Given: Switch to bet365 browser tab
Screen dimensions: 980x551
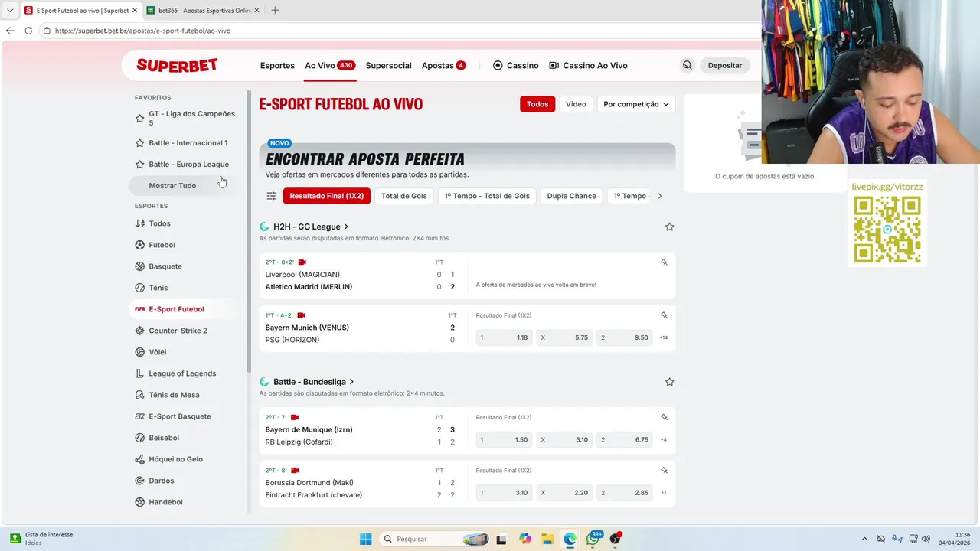Looking at the screenshot, I should [204, 11].
